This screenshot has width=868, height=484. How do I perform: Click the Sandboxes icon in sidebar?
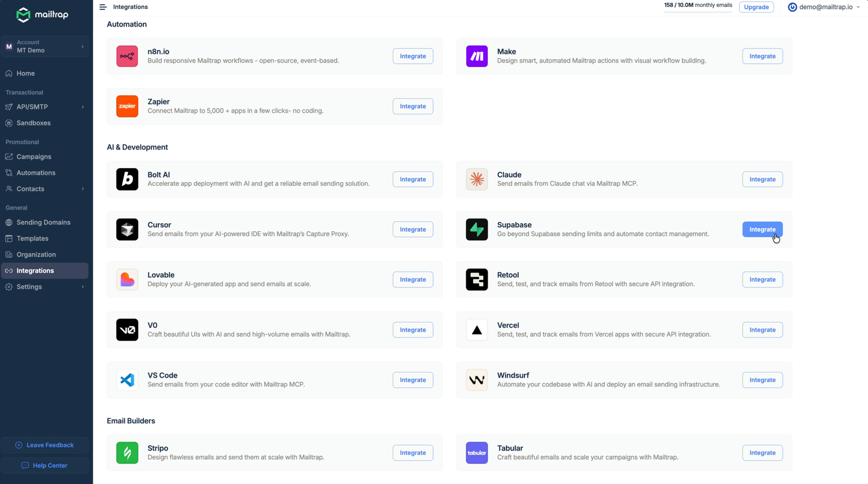9,123
